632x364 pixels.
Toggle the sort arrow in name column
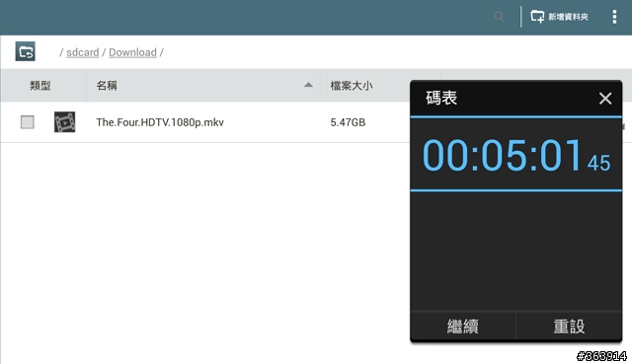[308, 85]
